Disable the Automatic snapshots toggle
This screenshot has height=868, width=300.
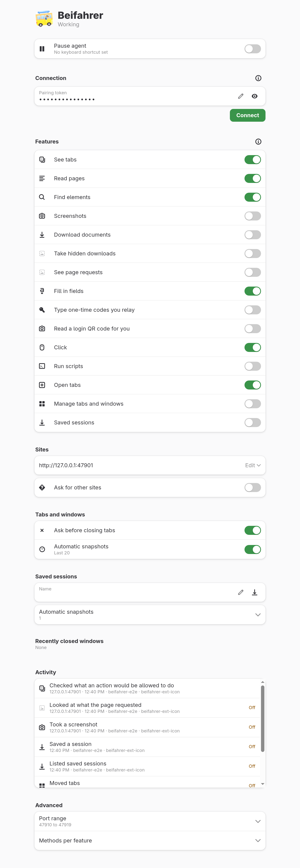pos(253,549)
